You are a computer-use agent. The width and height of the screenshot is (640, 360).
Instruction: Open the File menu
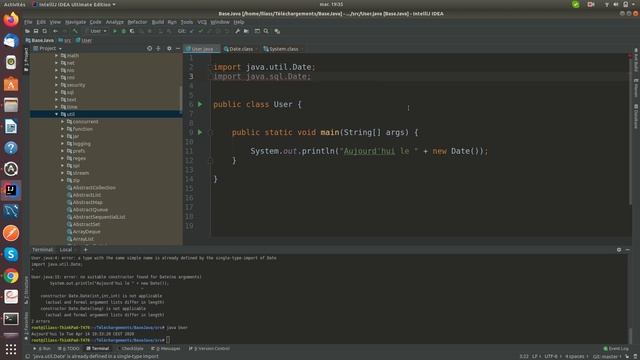28,22
